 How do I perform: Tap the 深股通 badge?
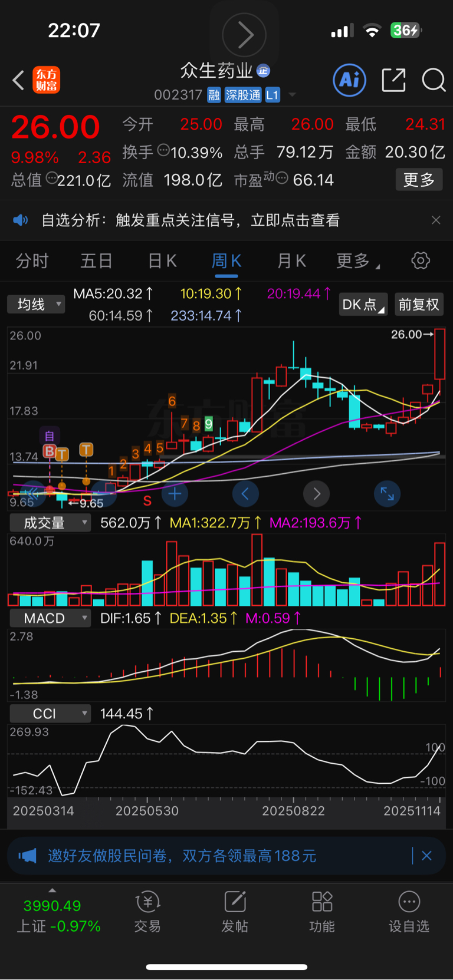point(243,95)
